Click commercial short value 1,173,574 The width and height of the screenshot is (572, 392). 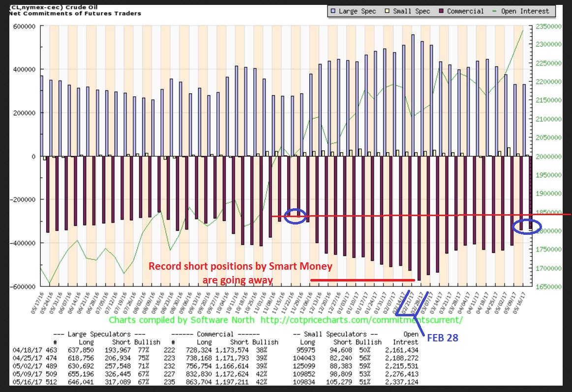[x=232, y=350]
